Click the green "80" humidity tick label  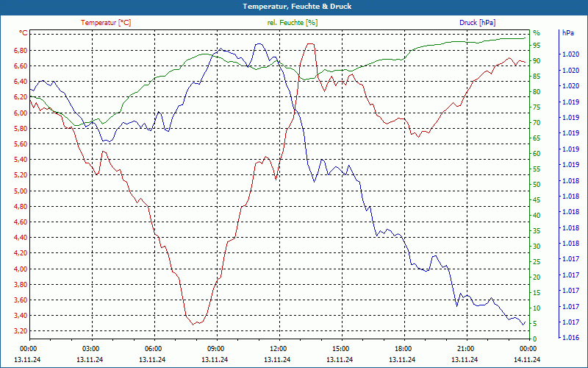pyautogui.click(x=537, y=92)
